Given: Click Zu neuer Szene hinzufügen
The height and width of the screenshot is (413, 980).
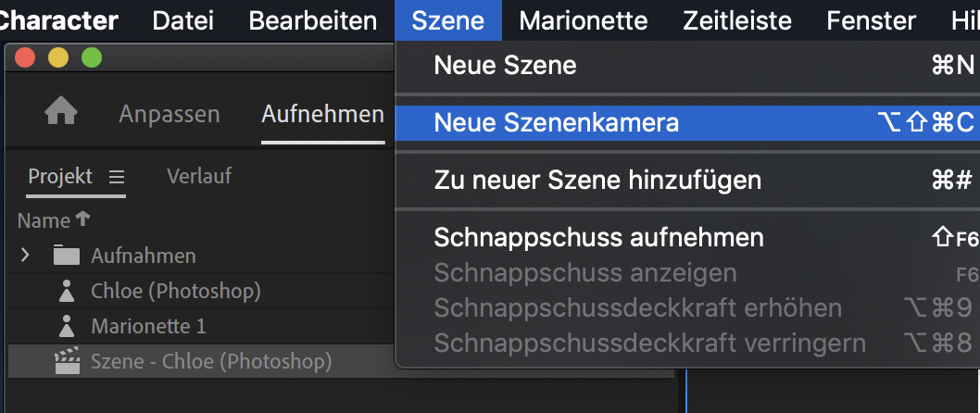Looking at the screenshot, I should coord(597,180).
